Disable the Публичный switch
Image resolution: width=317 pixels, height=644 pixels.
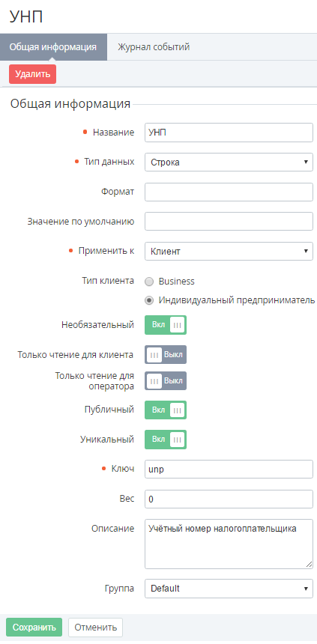(x=166, y=410)
